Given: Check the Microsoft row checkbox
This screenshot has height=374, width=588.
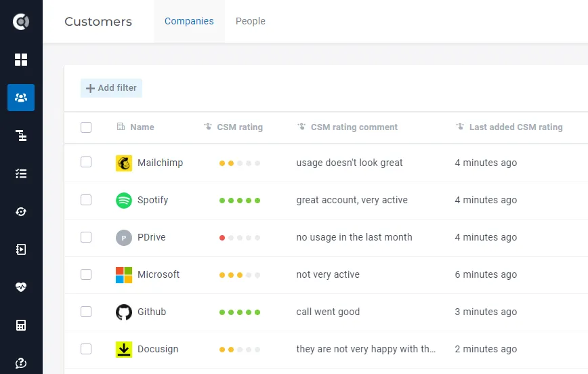Looking at the screenshot, I should click(86, 274).
